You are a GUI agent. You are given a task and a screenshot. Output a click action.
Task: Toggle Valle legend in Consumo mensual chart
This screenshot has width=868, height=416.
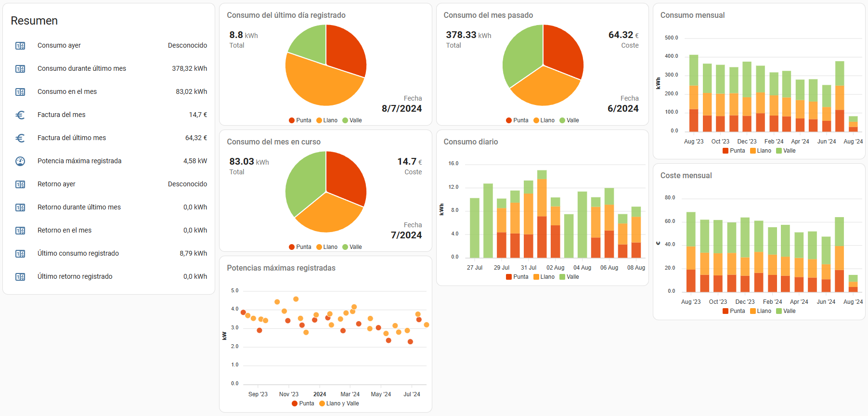(786, 151)
